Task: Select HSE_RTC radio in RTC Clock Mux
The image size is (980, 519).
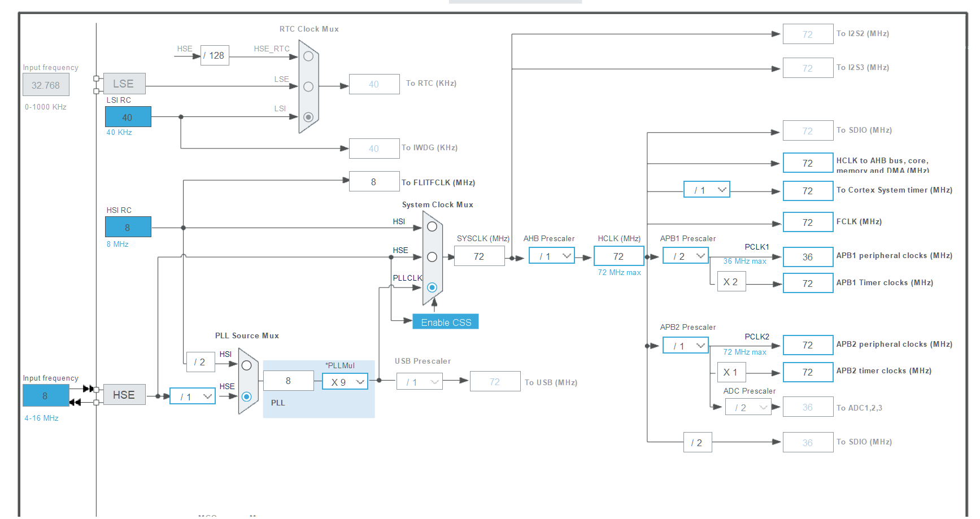Action: click(x=308, y=56)
